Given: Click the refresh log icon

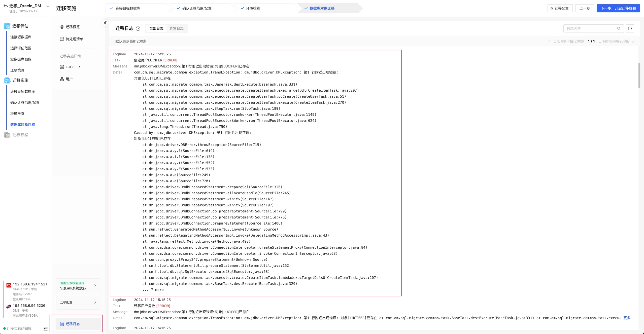Looking at the screenshot, I should 630,28.
